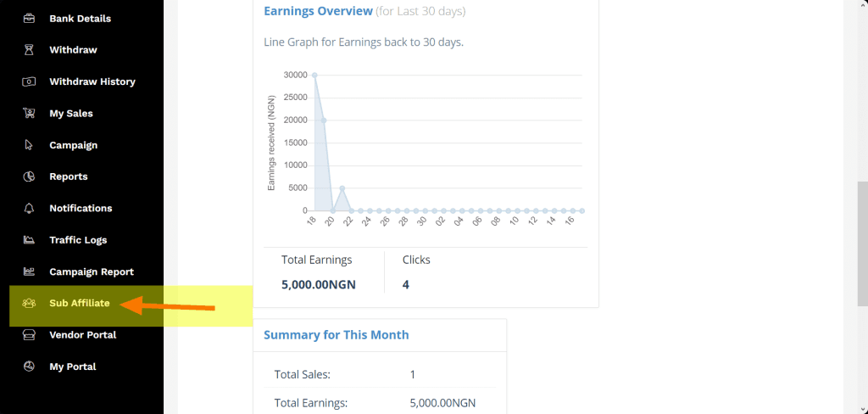Image resolution: width=868 pixels, height=414 pixels.
Task: Click the vertical page scrollbar thumb
Action: [x=862, y=242]
